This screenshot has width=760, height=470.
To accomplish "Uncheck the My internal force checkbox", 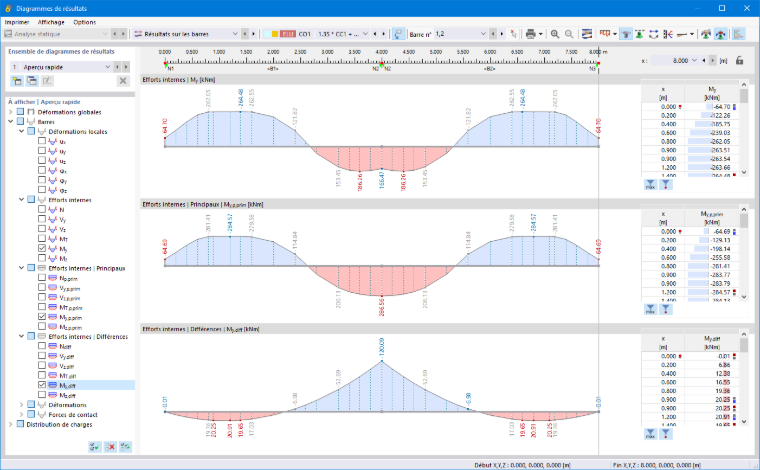I will point(42,248).
